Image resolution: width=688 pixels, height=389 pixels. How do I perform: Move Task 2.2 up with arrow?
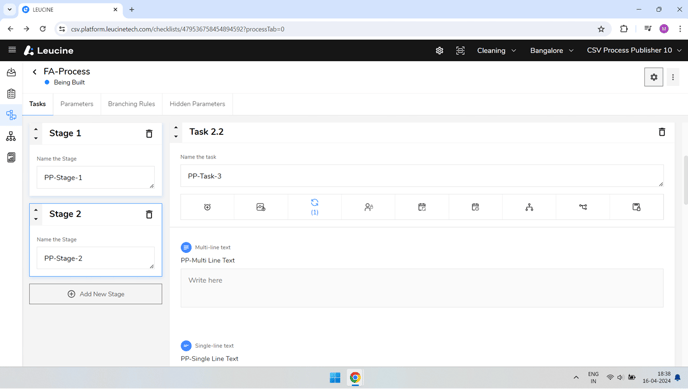pos(176,128)
